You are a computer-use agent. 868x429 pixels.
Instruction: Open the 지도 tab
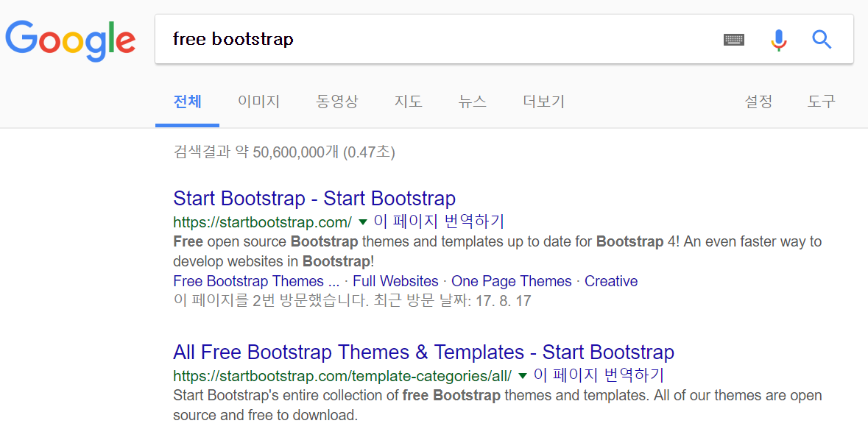click(x=408, y=102)
